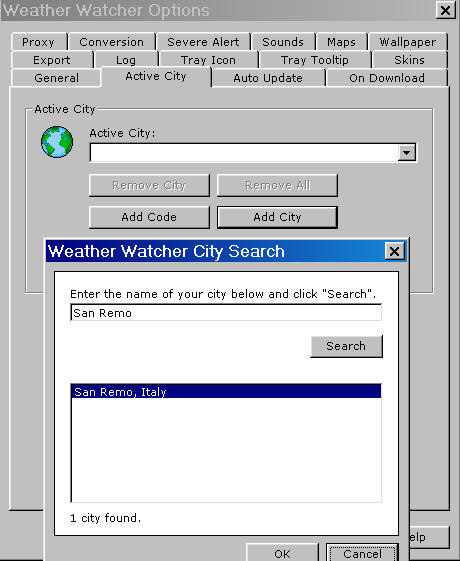460x561 pixels.
Task: Click the Add Code button
Action: (149, 217)
